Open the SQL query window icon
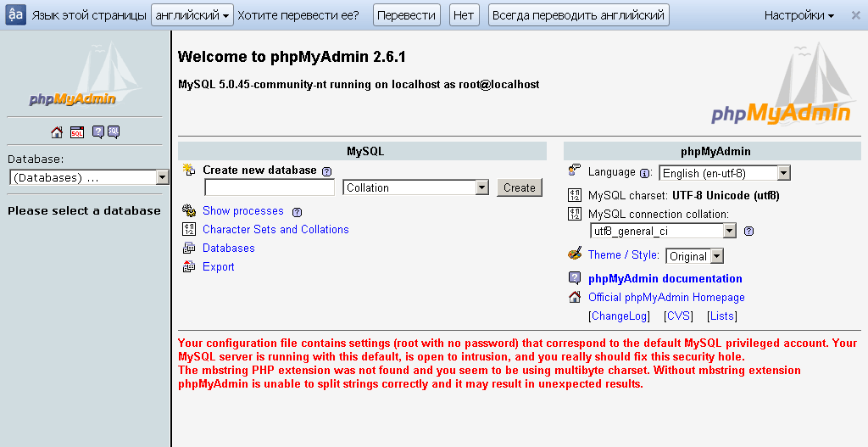The width and height of the screenshot is (868, 447). pyautogui.click(x=77, y=131)
